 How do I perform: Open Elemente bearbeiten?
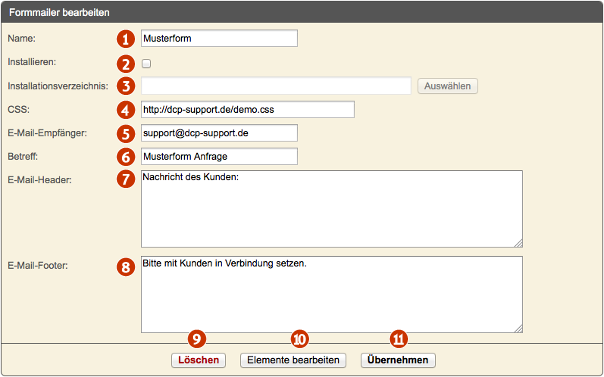[293, 360]
